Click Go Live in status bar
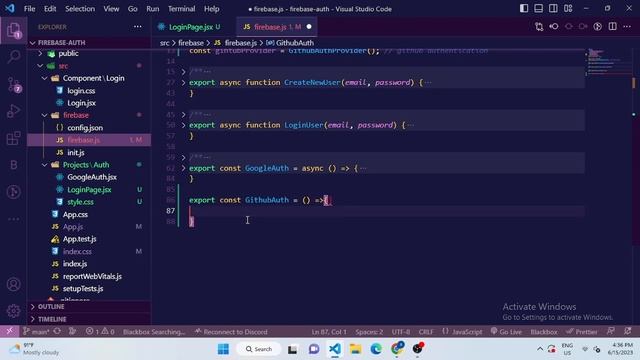The height and width of the screenshot is (360, 640). click(506, 331)
